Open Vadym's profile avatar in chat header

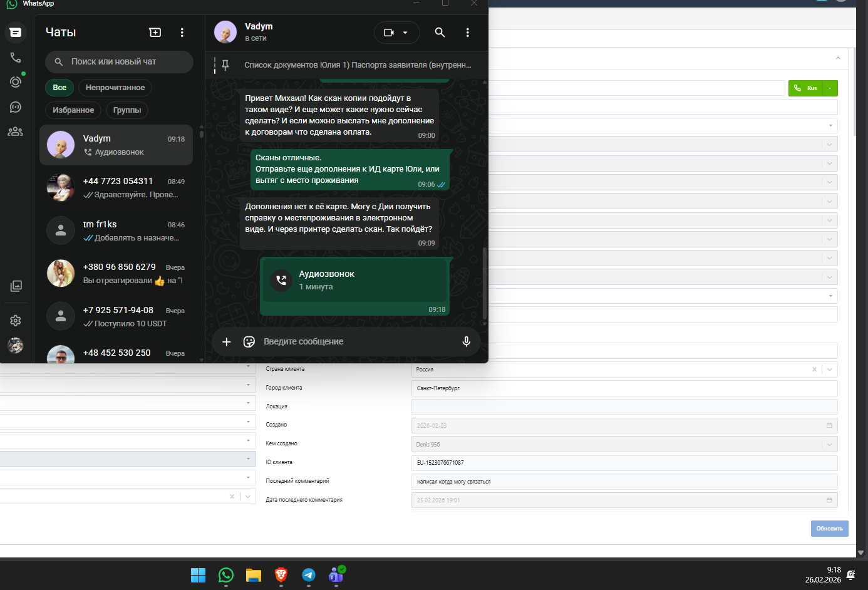point(225,32)
